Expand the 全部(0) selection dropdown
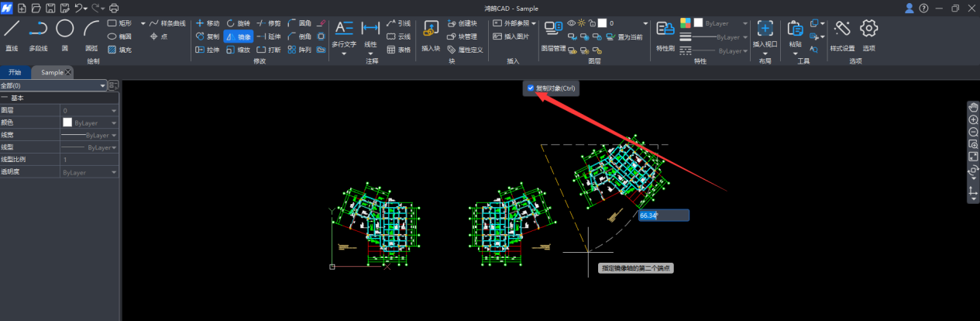Screen dimensions: 980x321 [102, 85]
